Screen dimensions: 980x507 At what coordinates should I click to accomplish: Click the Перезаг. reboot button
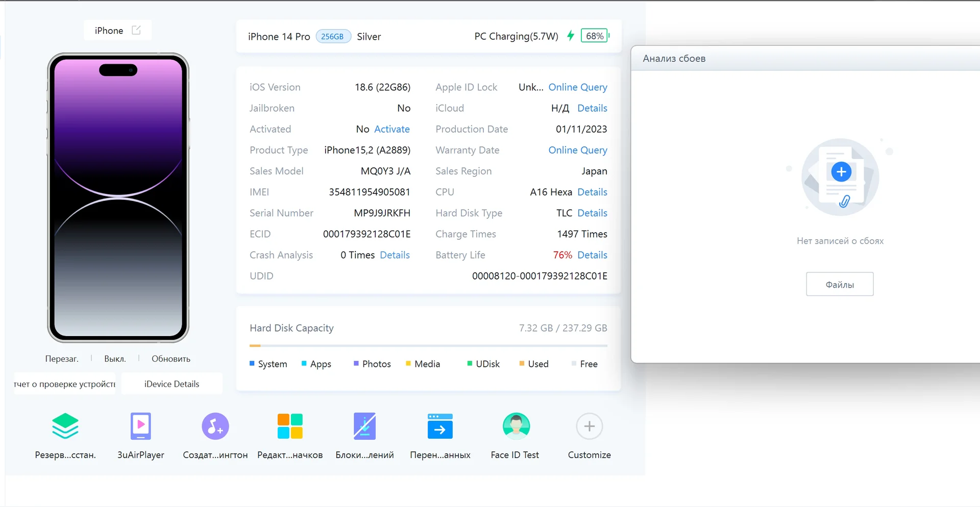(62, 359)
